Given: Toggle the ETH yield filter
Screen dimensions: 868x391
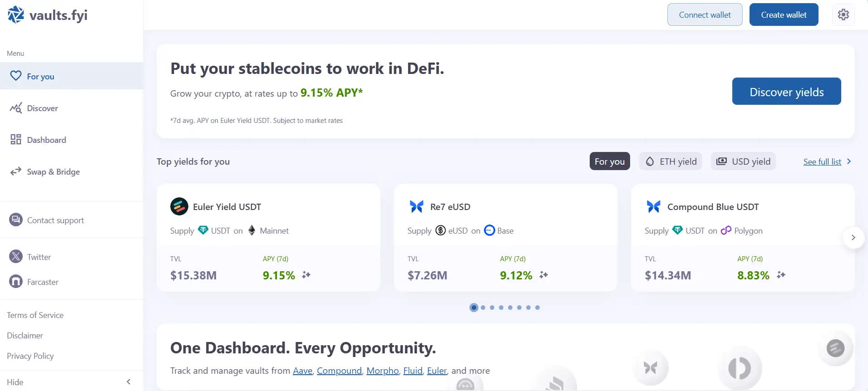Looking at the screenshot, I should 671,161.
